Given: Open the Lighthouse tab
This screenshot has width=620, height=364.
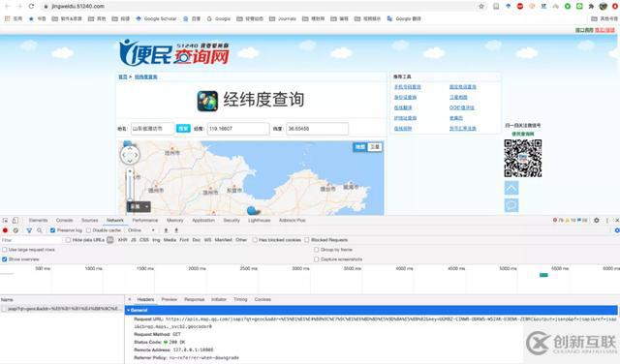Looking at the screenshot, I should [x=260, y=220].
